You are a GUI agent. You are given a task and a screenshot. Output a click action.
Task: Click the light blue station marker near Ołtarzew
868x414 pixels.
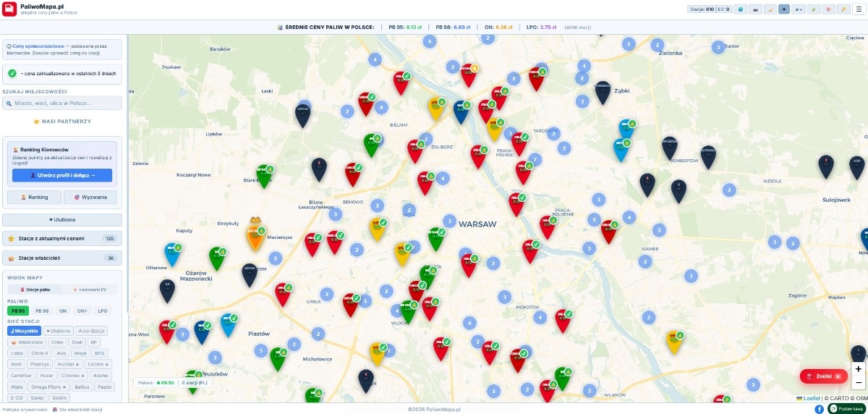(173, 254)
